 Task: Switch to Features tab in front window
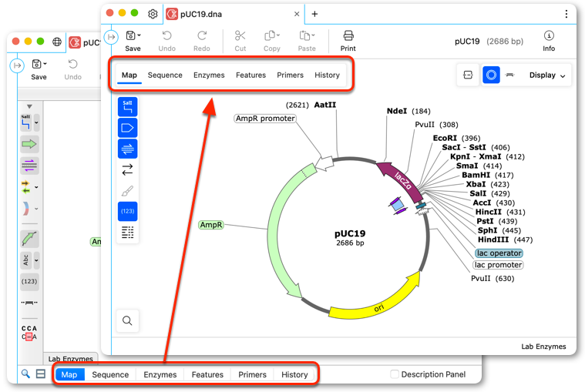250,75
